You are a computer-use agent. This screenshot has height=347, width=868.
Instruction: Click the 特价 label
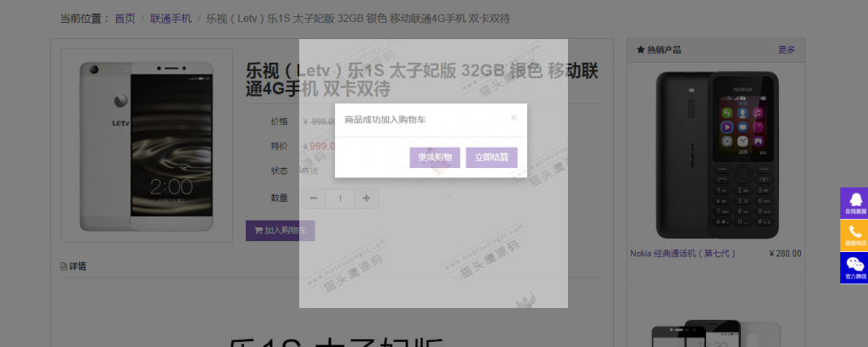(279, 146)
